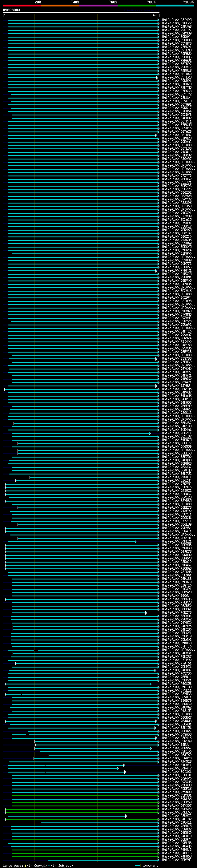Select the UniRef100_P79891 label

point(177,223)
